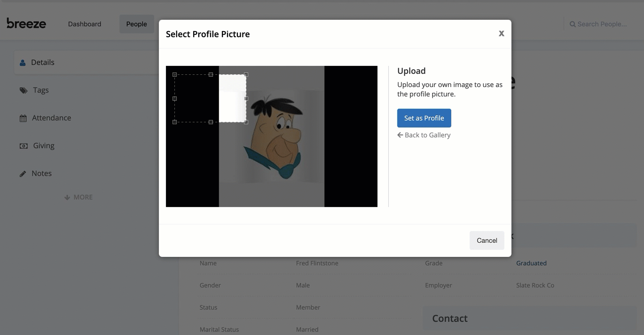The image size is (644, 335).
Task: Click the bottom-left crop handle
Action: pos(175,122)
